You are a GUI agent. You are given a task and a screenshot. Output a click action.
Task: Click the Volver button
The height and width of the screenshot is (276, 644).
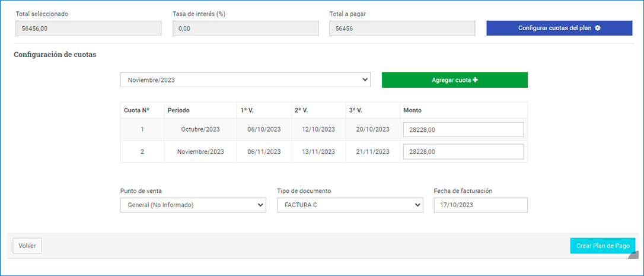[x=27, y=246]
